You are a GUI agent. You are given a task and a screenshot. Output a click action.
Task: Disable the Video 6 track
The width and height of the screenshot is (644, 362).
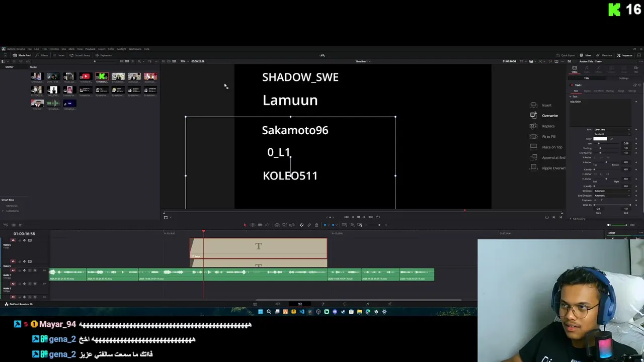point(30,240)
